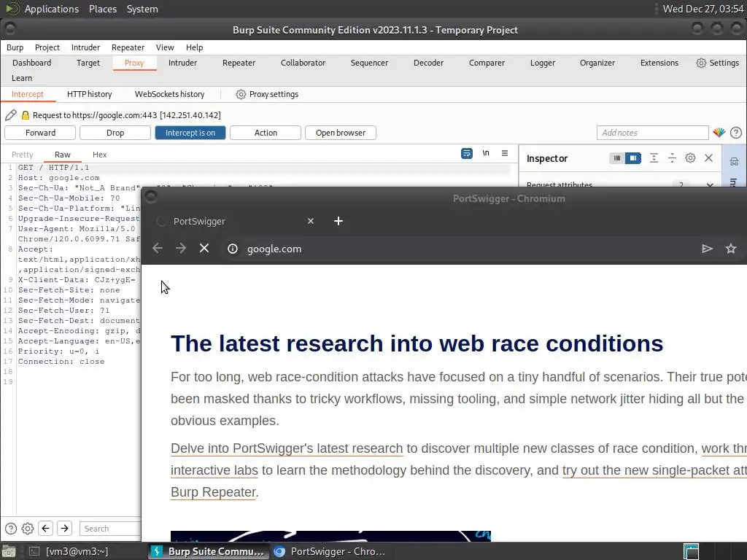Toggle show non-printable characters \n button
Viewport: 747px width, 560px height.
tap(486, 153)
